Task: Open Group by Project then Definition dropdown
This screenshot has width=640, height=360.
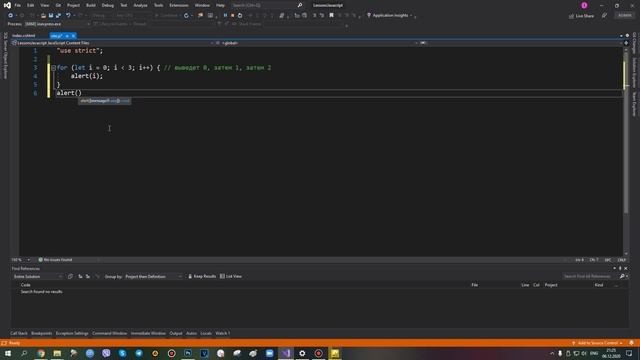Action: click(x=153, y=277)
